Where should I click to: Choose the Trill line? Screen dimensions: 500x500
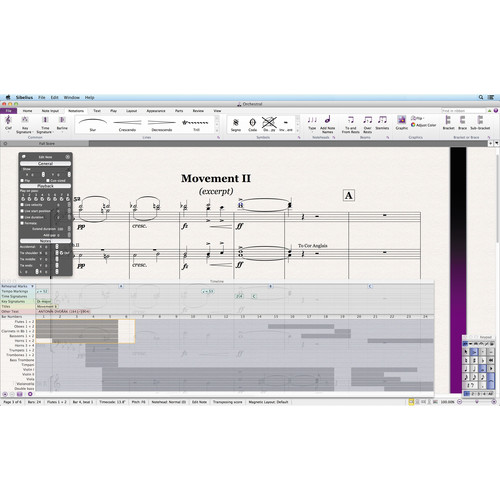click(196, 124)
